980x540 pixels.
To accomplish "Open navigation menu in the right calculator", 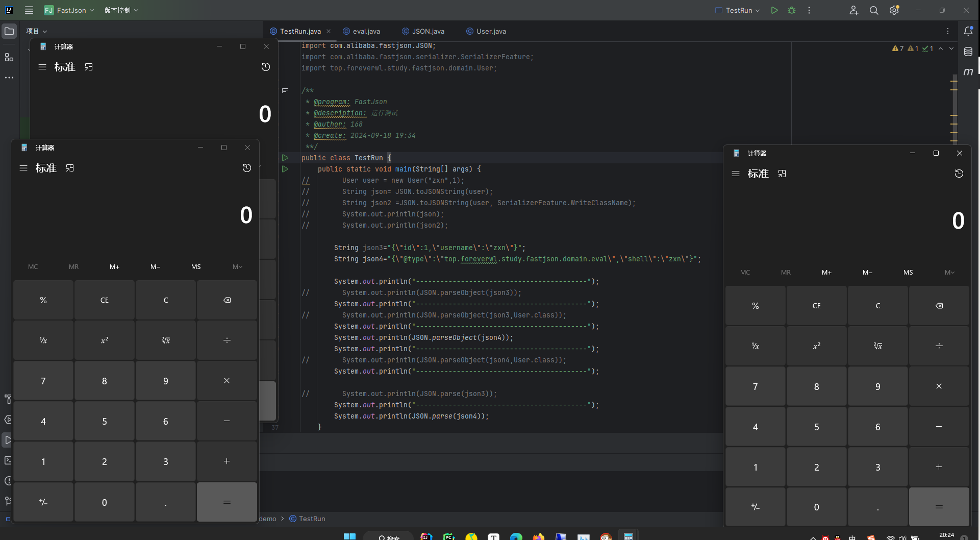I will [736, 174].
